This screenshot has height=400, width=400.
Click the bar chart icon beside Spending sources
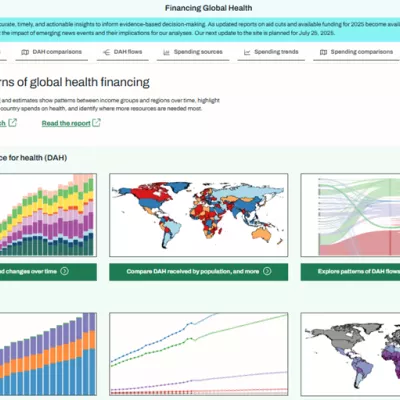pos(166,52)
